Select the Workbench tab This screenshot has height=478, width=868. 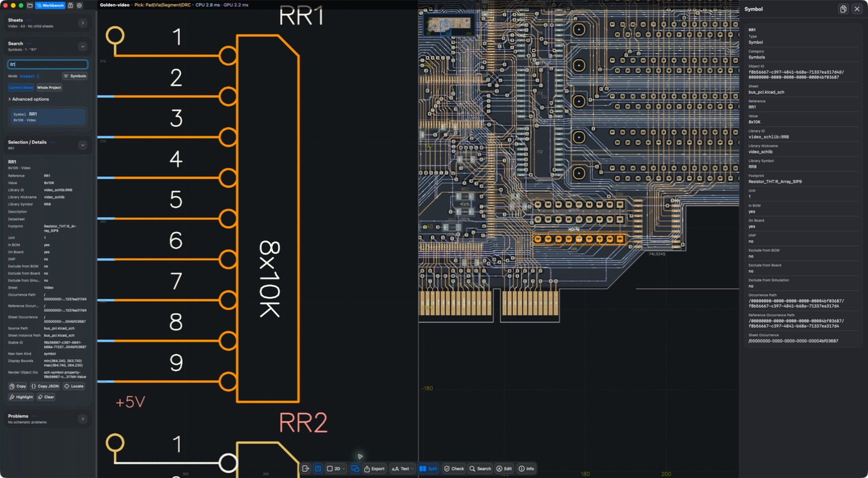coord(50,5)
